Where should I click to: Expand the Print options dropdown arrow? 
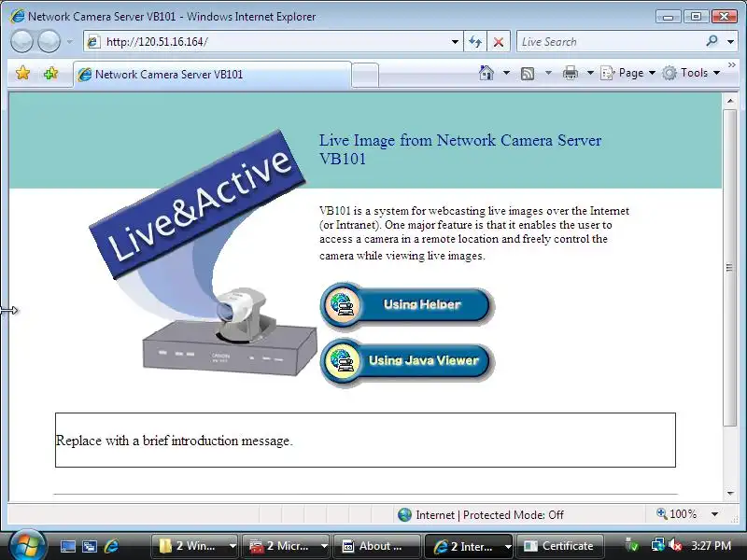(x=590, y=73)
